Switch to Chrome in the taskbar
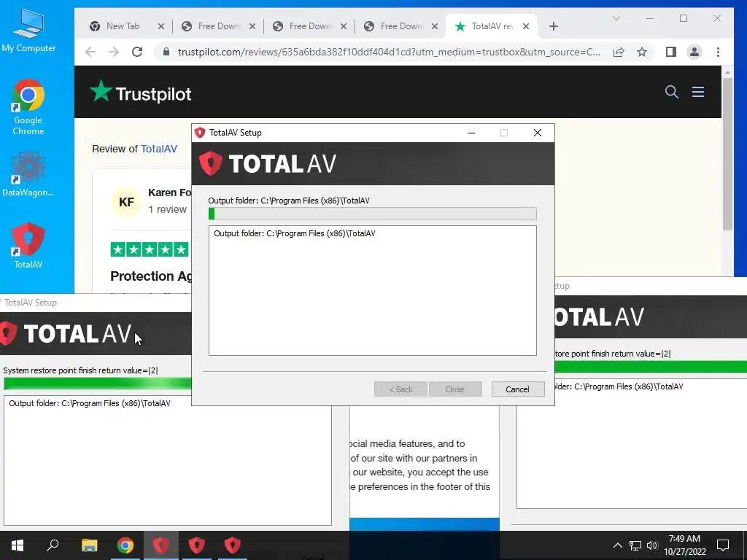This screenshot has width=747, height=560. 125,545
